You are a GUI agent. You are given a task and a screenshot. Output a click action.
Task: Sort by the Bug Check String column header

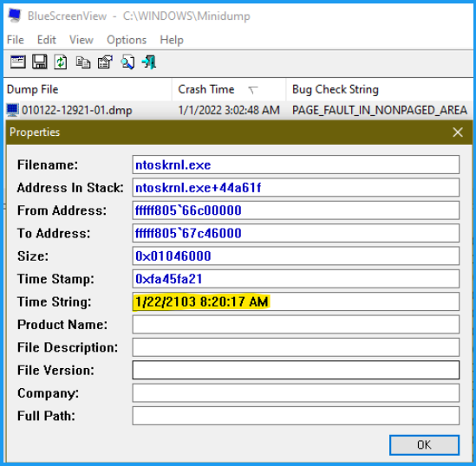pos(380,89)
